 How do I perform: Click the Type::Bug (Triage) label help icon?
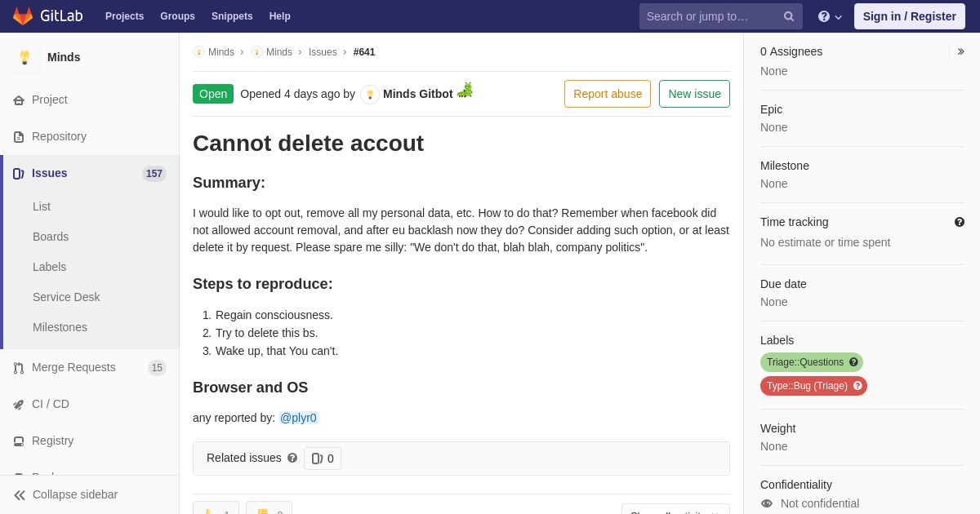(857, 386)
